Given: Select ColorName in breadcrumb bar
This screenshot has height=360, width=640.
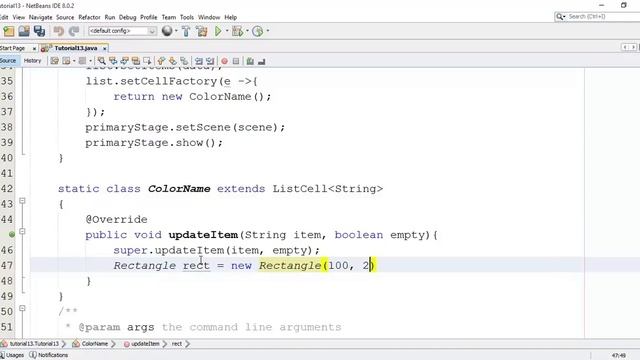Looking at the screenshot, I should (94, 344).
